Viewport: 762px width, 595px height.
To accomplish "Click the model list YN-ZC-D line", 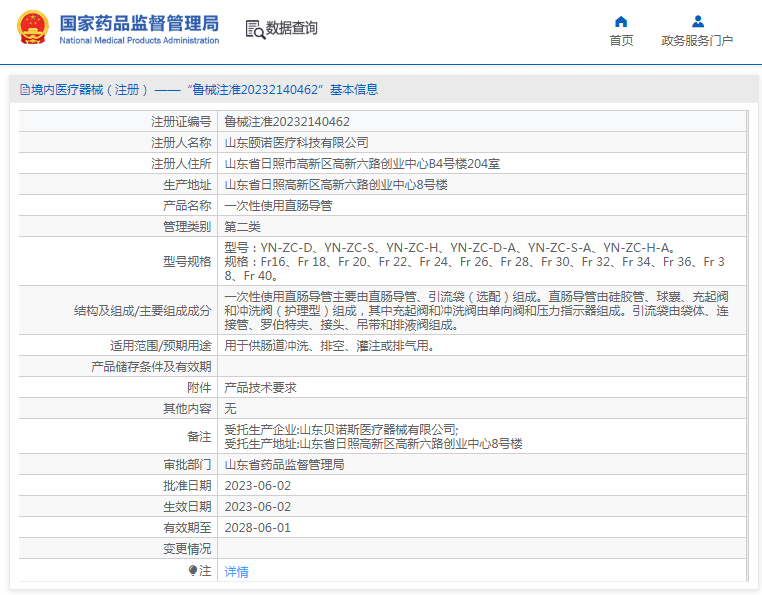I will point(450,247).
